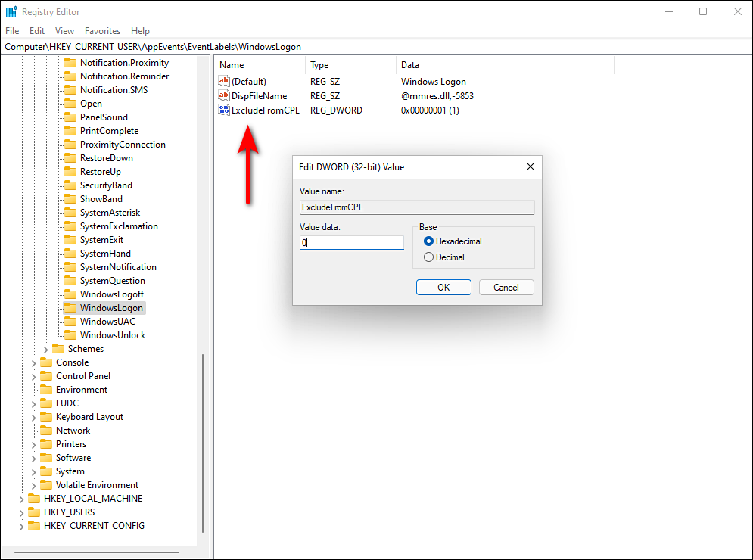Click the tree pane vertical scrollbar

pos(203,443)
